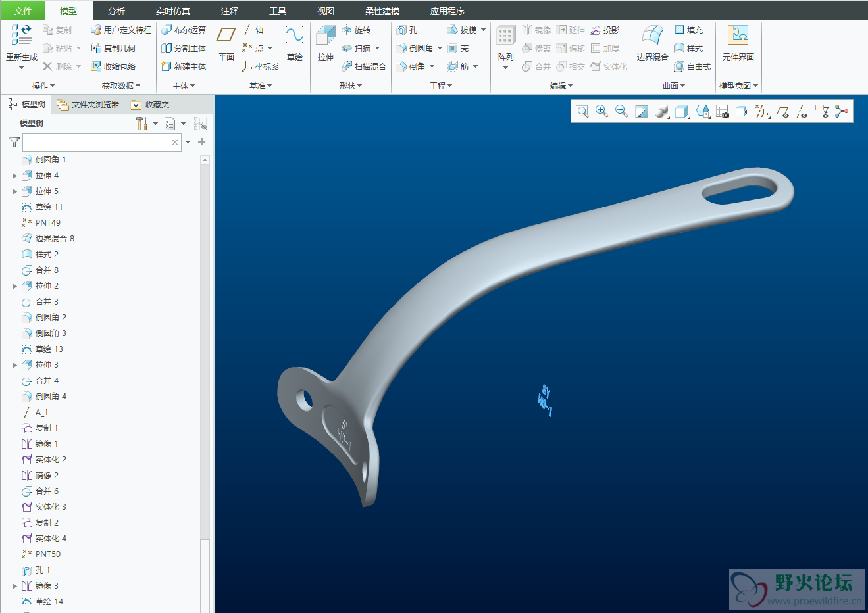
Task: Click the Revolve (旋转) tool
Action: tap(356, 30)
